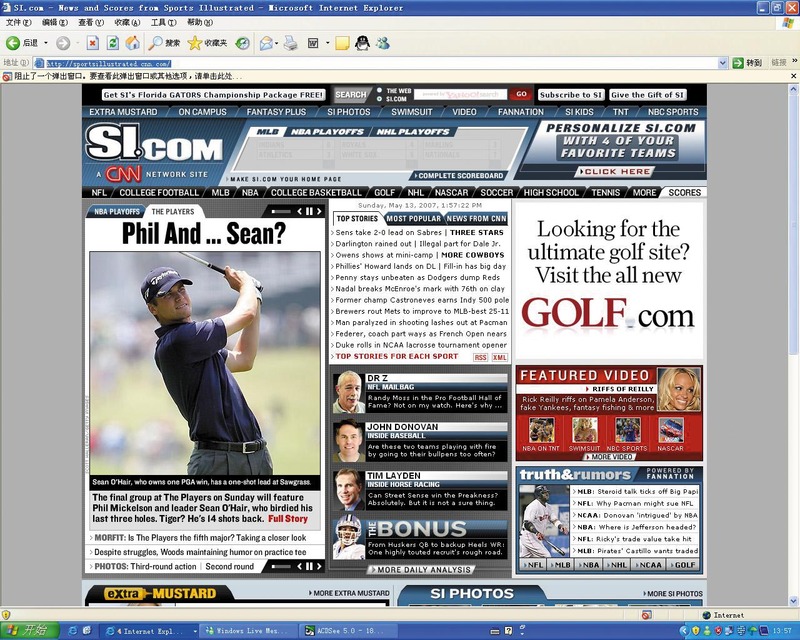Image resolution: width=800 pixels, height=640 pixels.
Task: Switch to the MOST POPULAR tab
Action: [413, 218]
